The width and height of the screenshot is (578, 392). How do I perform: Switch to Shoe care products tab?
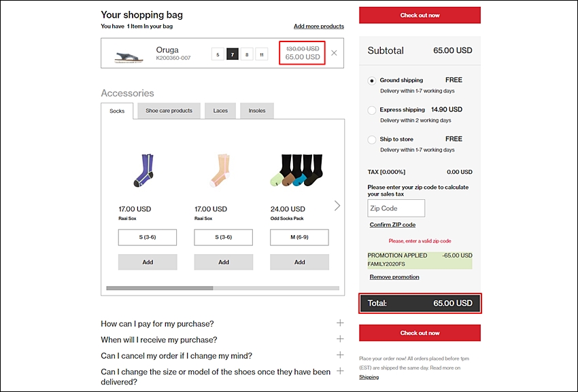[x=169, y=111]
